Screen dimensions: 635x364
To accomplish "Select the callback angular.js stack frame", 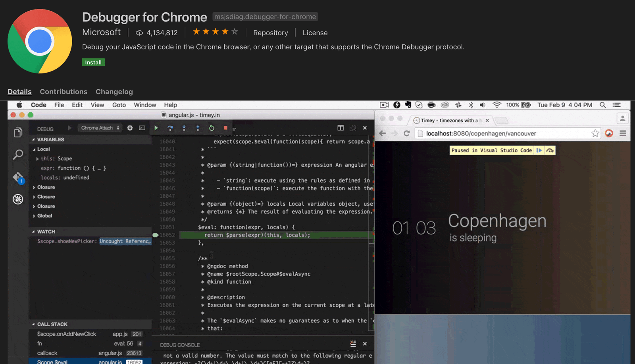I will point(90,353).
